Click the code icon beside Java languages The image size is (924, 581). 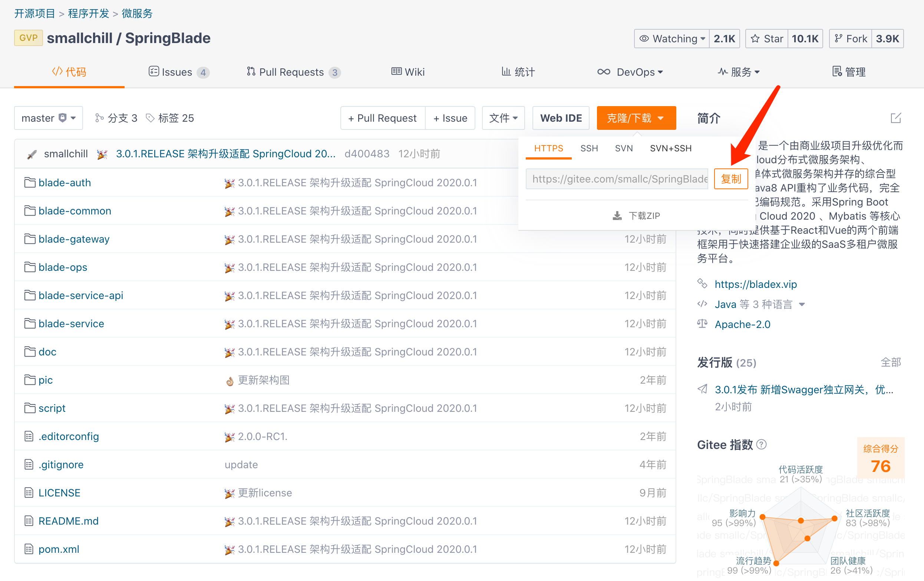[702, 304]
